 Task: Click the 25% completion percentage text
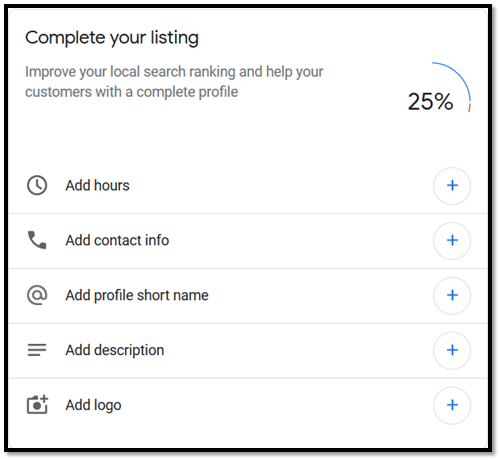[x=430, y=101]
